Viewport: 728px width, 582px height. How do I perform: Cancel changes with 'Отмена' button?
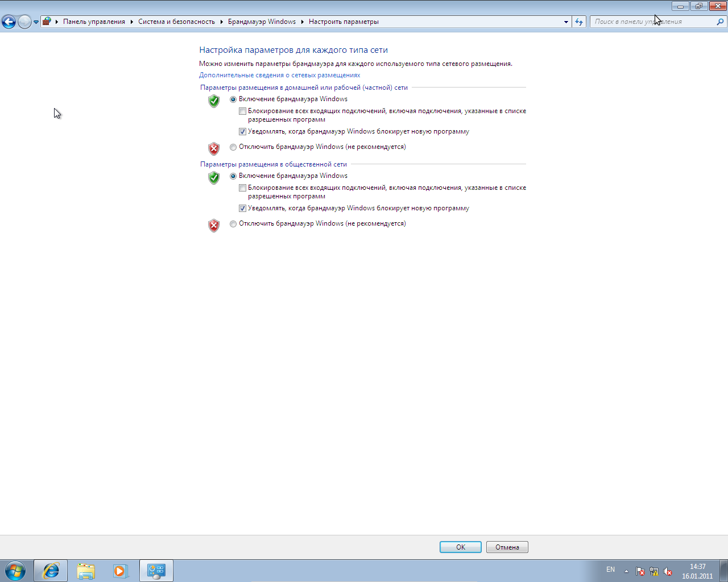[507, 547]
